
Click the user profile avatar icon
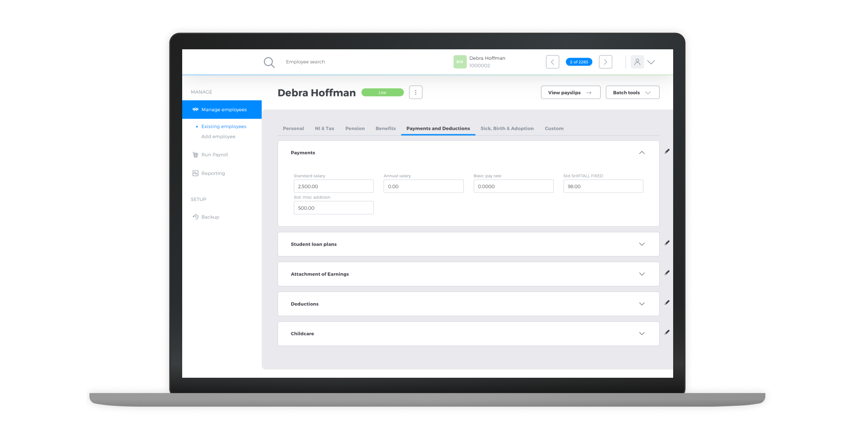[637, 62]
